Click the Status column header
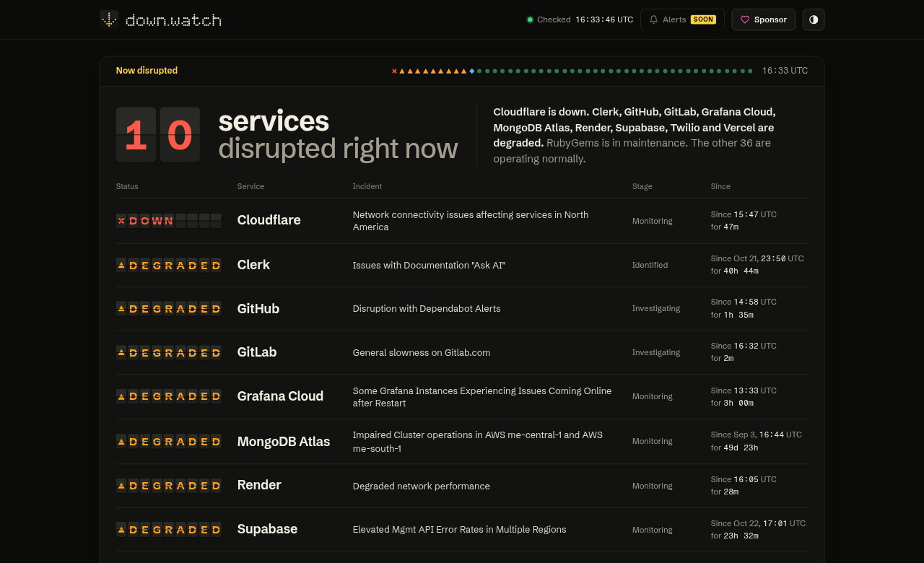 click(127, 186)
